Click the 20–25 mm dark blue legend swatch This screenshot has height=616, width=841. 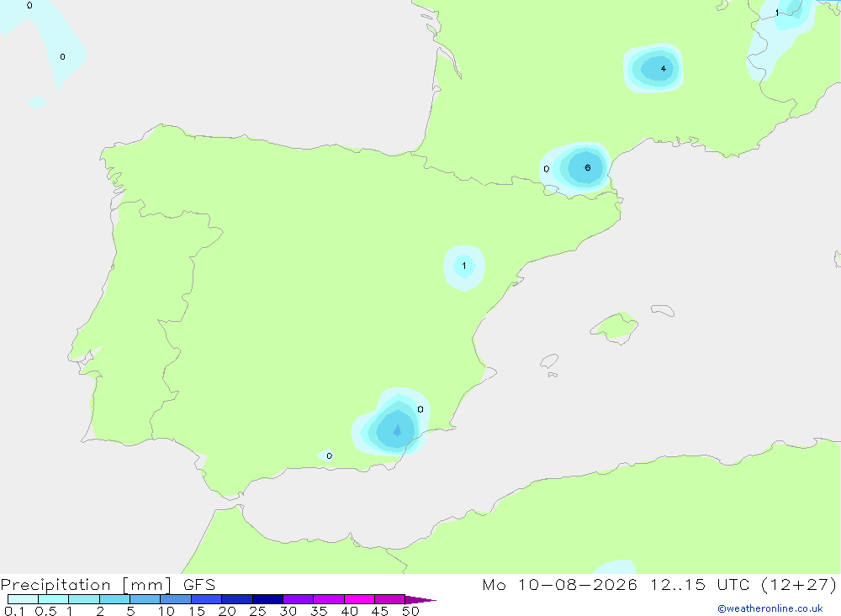pyautogui.click(x=236, y=599)
